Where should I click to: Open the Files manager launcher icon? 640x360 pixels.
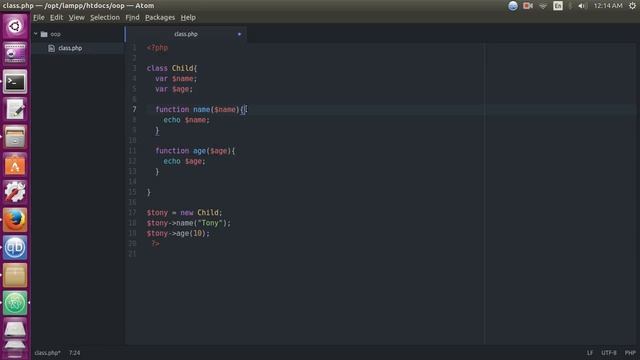15,137
